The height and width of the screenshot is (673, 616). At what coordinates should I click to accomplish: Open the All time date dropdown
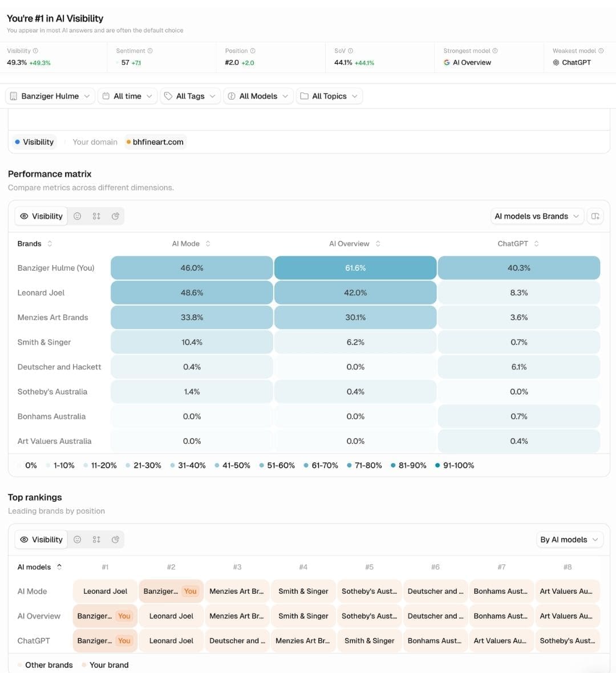click(128, 96)
